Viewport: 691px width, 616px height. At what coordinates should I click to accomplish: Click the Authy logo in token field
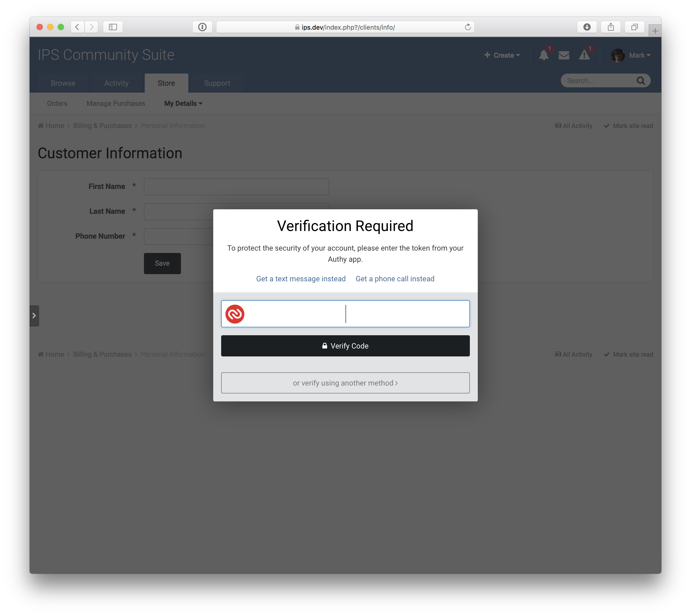tap(235, 314)
